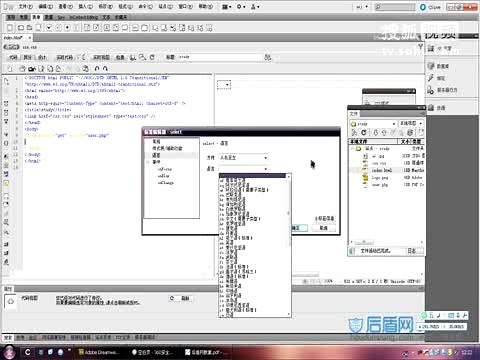Toggle 实时视图 (Live View)
This screenshot has height=360, width=480.
pyautogui.click(x=101, y=57)
